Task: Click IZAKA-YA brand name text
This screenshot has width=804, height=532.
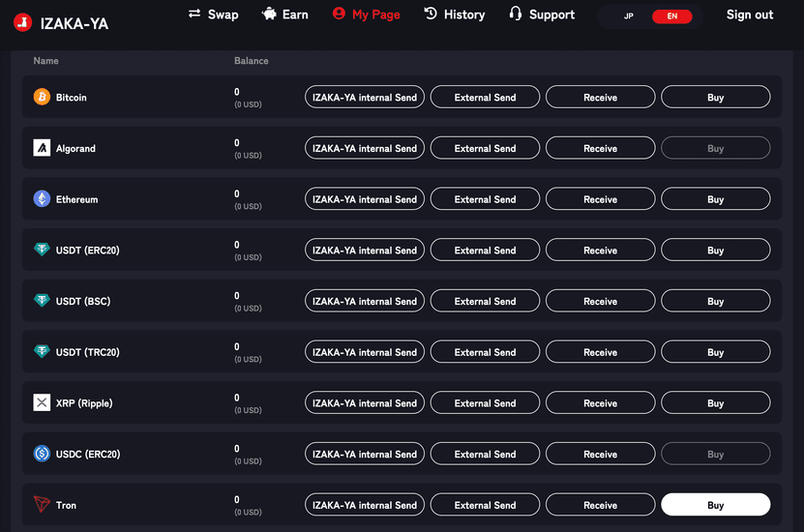Action: tap(74, 23)
